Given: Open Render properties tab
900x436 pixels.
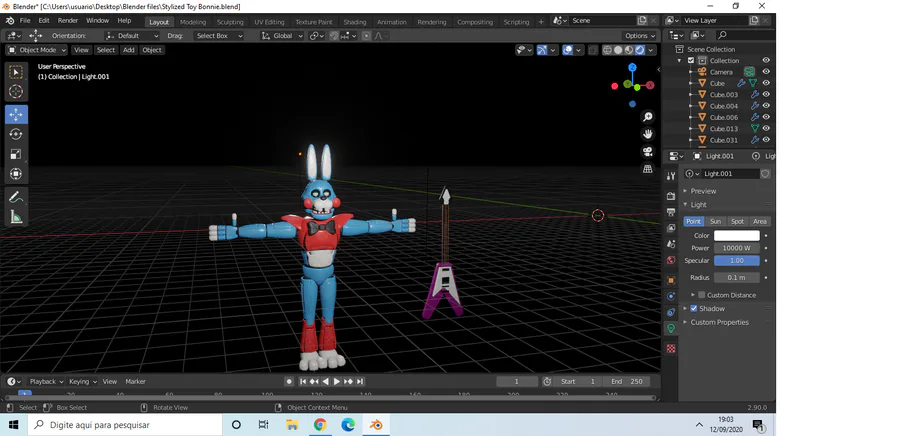Looking at the screenshot, I should click(x=670, y=196).
